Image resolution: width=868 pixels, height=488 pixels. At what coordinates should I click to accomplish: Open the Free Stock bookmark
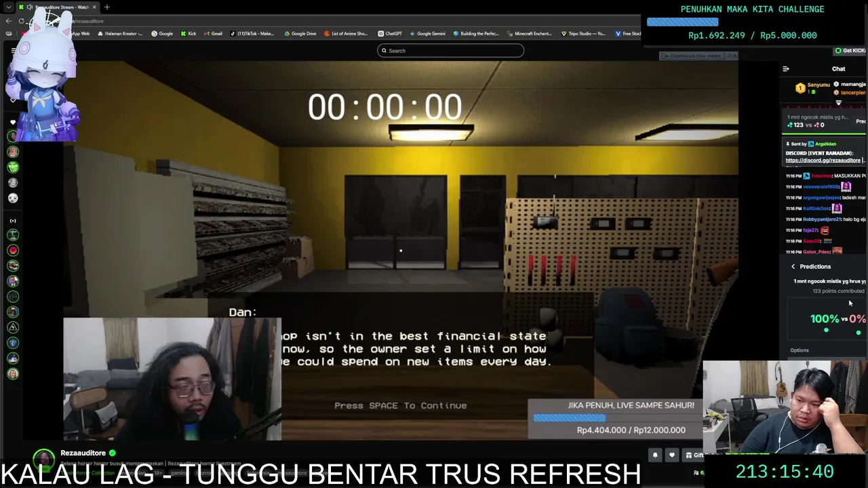click(x=628, y=33)
